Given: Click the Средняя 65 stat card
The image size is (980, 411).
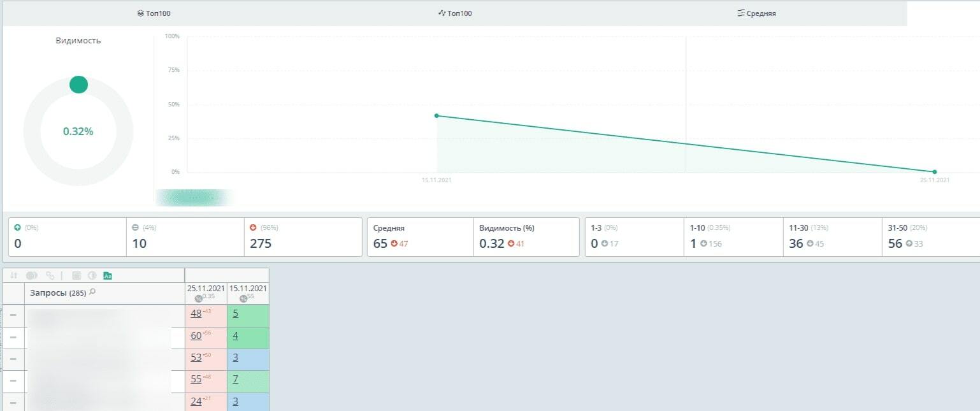Looking at the screenshot, I should coord(421,237).
